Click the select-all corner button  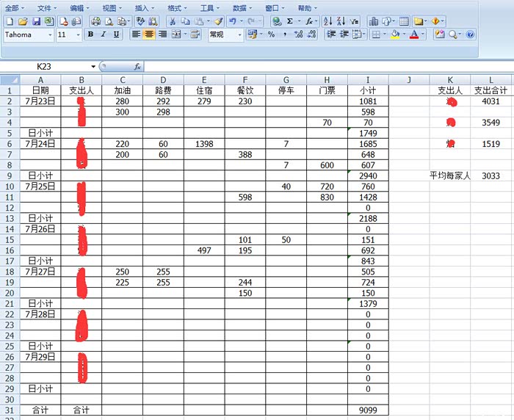pyautogui.click(x=10, y=80)
